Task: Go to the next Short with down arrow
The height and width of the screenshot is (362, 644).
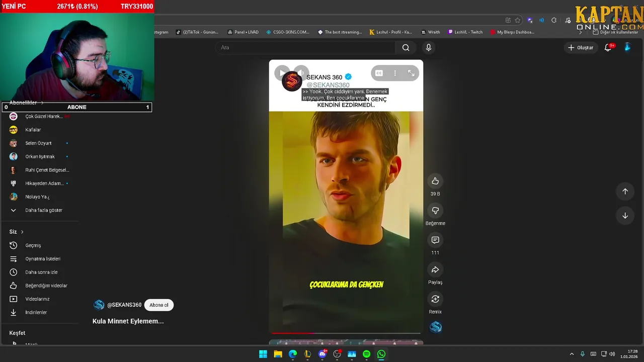Action: tap(625, 216)
